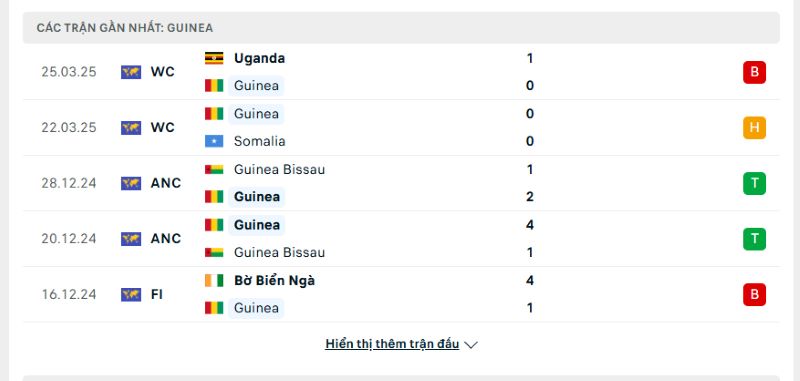The image size is (800, 381).
Task: Click the orange H draw result badge
Action: tap(754, 128)
